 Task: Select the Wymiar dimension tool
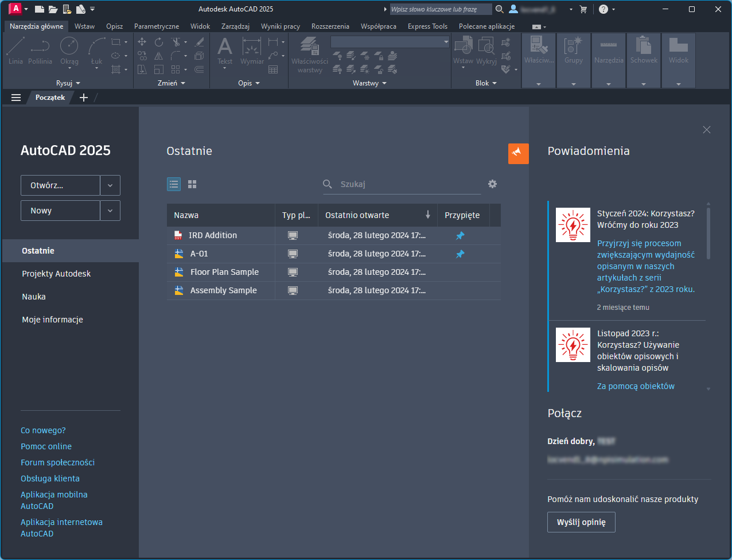coord(252,50)
